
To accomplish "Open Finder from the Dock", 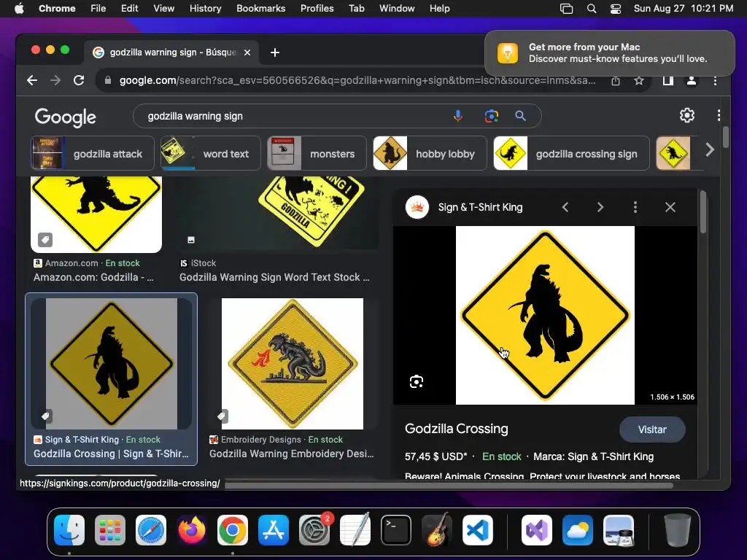I will coord(69,530).
